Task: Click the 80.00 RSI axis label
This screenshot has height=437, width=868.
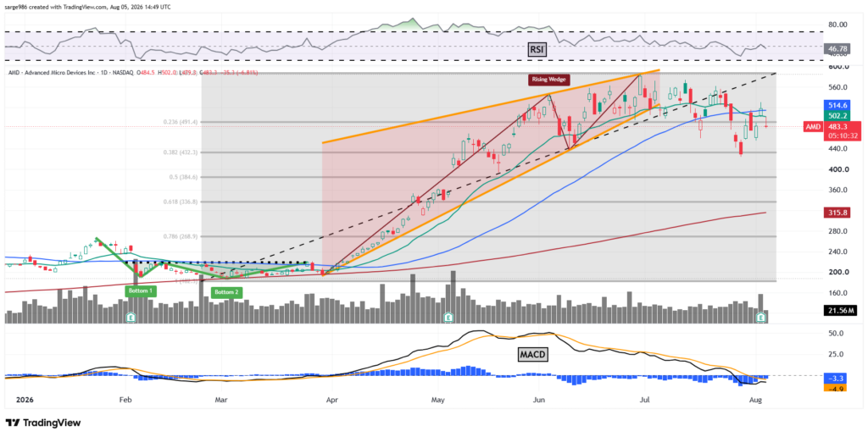Action: click(x=838, y=25)
